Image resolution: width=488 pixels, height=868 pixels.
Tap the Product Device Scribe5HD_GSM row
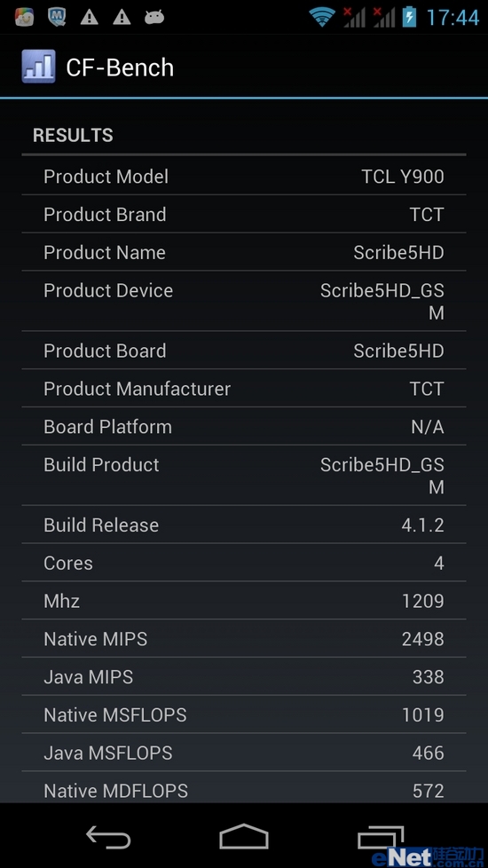click(x=244, y=301)
